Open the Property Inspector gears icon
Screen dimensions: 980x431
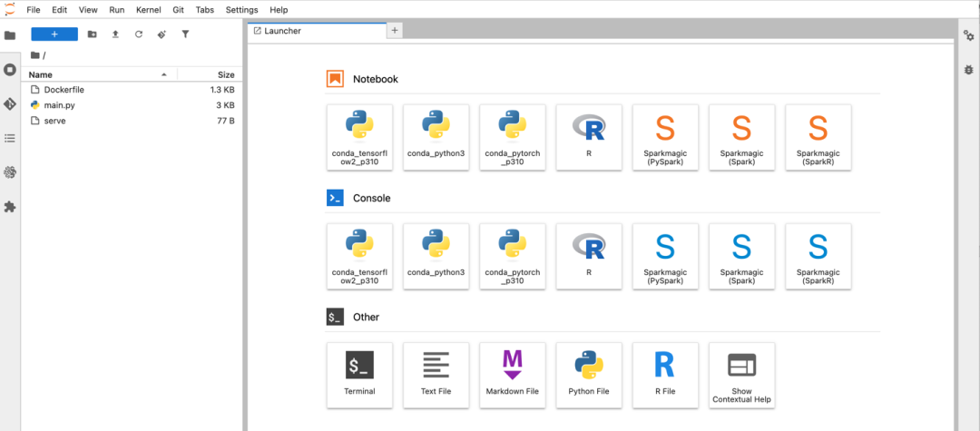968,36
